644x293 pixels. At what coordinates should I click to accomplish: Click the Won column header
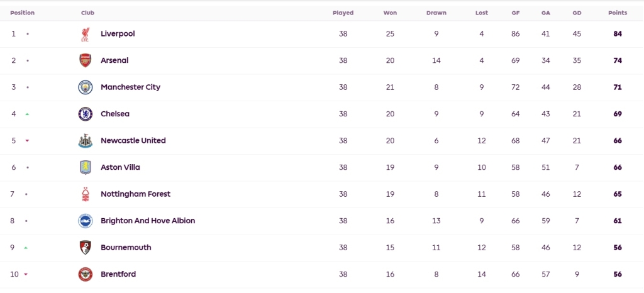pos(390,13)
